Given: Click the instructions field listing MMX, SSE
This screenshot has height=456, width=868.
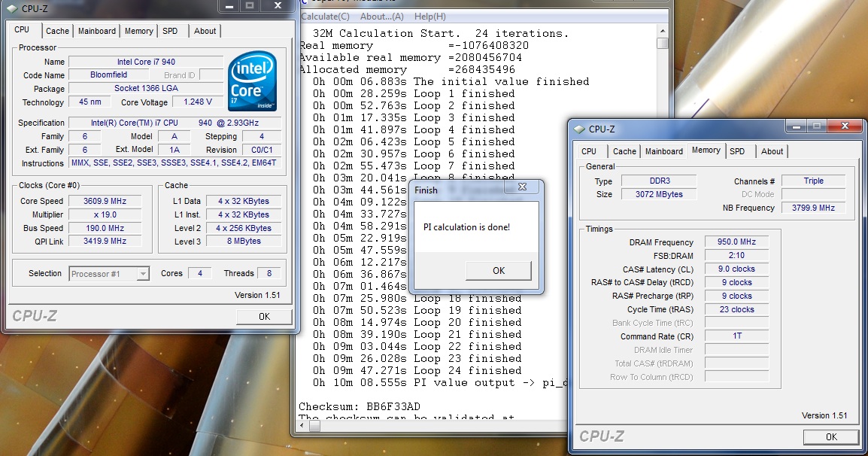Looking at the screenshot, I should (x=175, y=163).
